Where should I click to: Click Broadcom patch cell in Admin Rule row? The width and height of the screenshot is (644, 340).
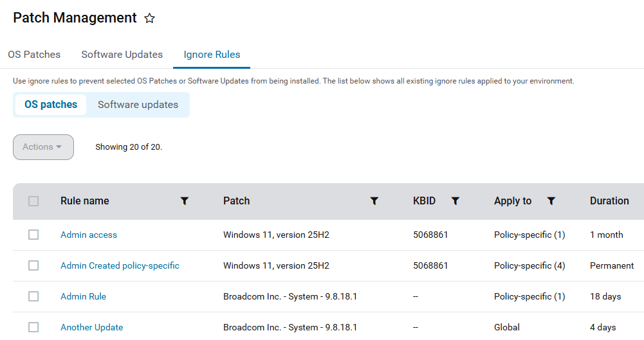point(290,296)
